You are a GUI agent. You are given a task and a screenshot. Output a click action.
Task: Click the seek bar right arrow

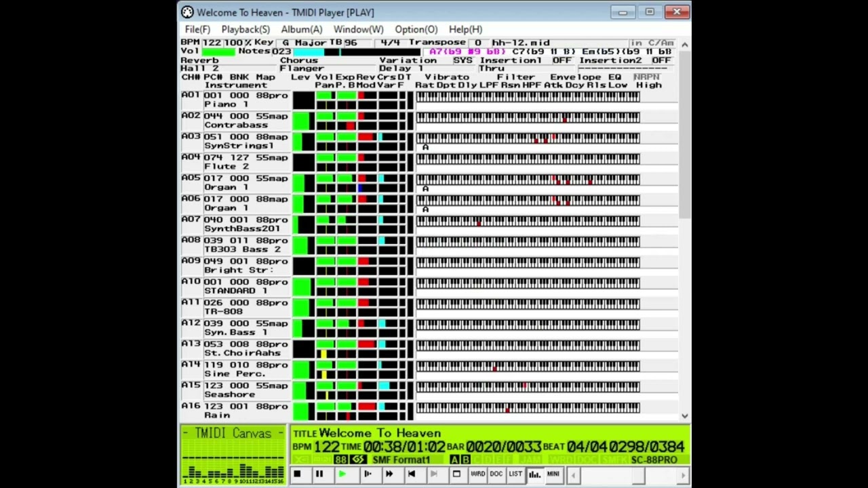[x=684, y=475]
